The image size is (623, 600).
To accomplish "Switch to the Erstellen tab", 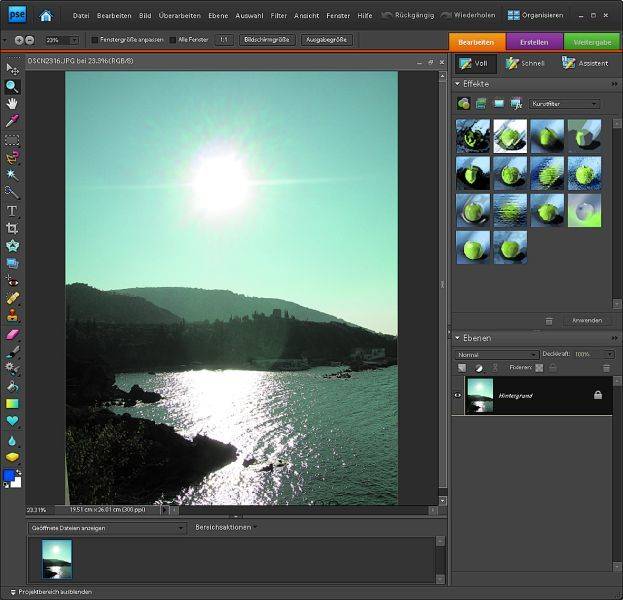I will pos(534,42).
